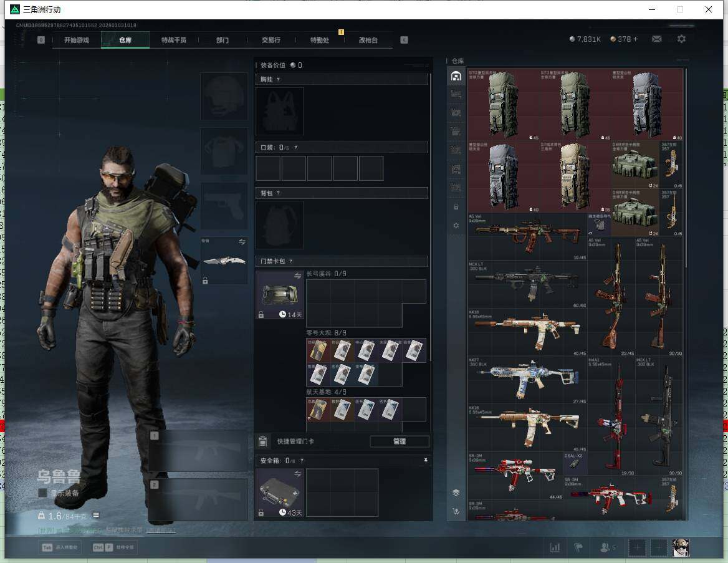Open the sixth warehouse sidebar category icon
The height and width of the screenshot is (563, 728).
(x=456, y=168)
